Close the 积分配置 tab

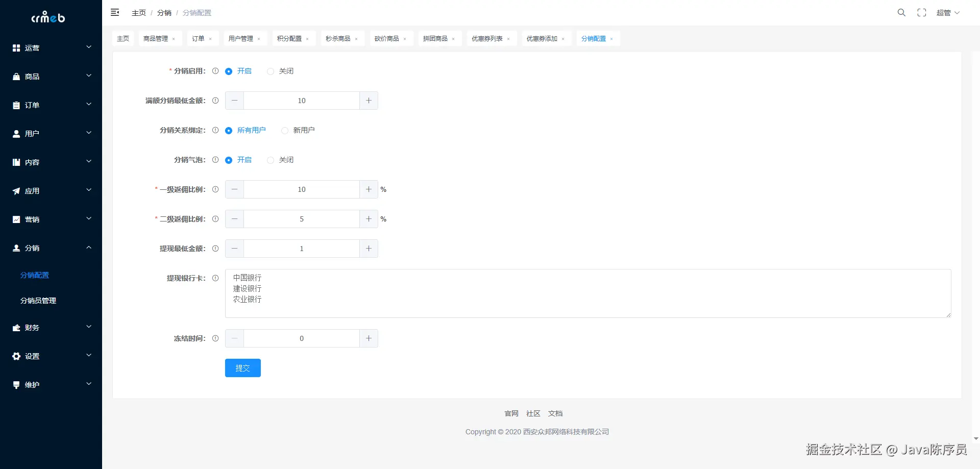click(x=307, y=39)
